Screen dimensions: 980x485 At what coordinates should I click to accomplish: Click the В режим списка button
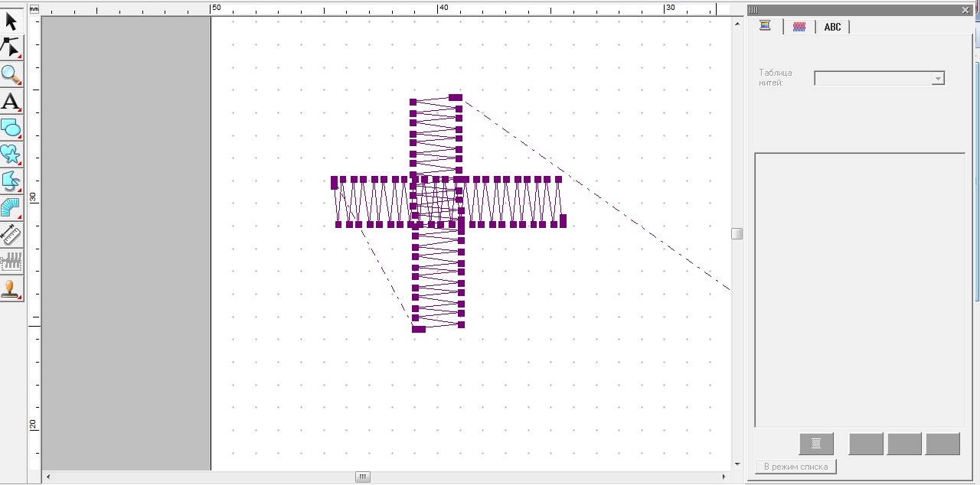tap(795, 467)
